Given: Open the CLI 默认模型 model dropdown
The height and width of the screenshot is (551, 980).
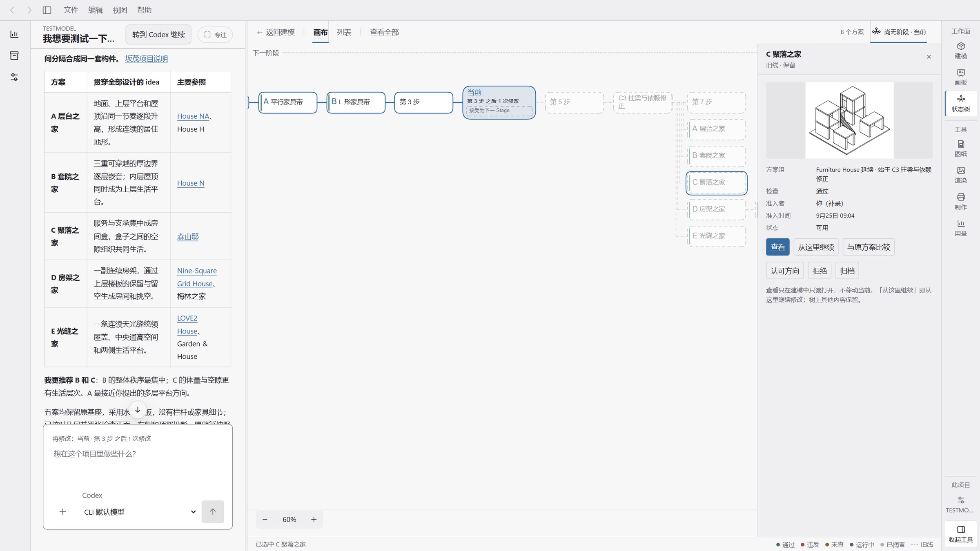Looking at the screenshot, I should [139, 512].
